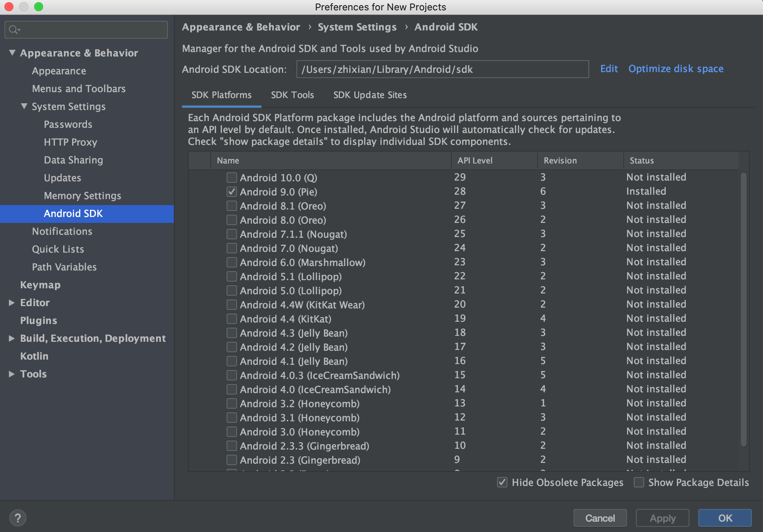Check the Android 10.0 (Q) checkbox
This screenshot has width=763, height=532.
click(x=232, y=178)
